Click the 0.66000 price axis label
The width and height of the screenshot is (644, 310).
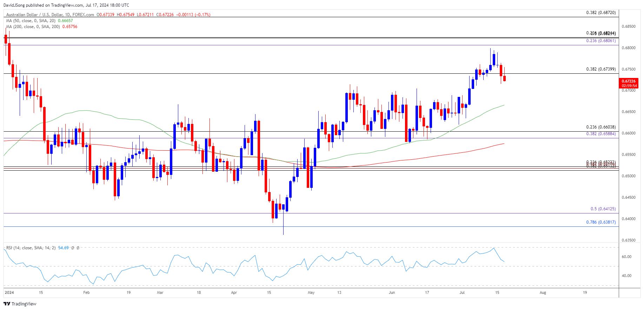[629, 133]
